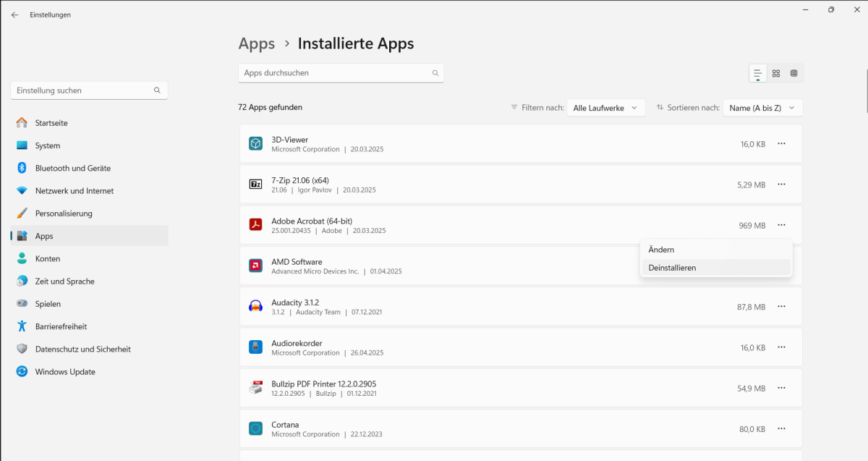868x461 pixels.
Task: Open more options for 7-Zip 21.06
Action: [781, 185]
